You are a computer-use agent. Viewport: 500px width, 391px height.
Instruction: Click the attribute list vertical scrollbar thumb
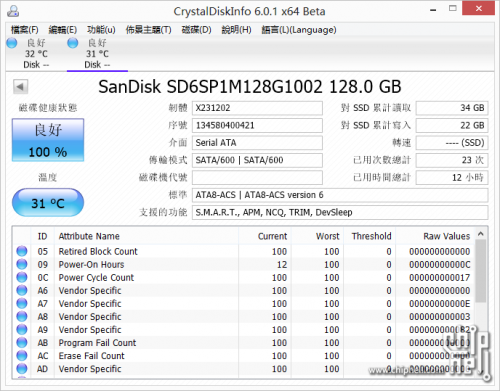(481, 271)
